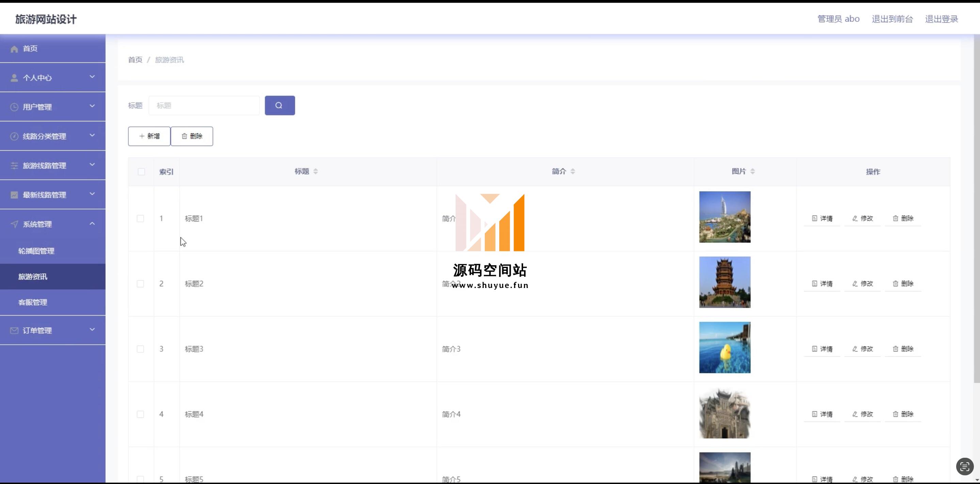
Task: Delete row 标题4 using 删除
Action: [x=903, y=414]
